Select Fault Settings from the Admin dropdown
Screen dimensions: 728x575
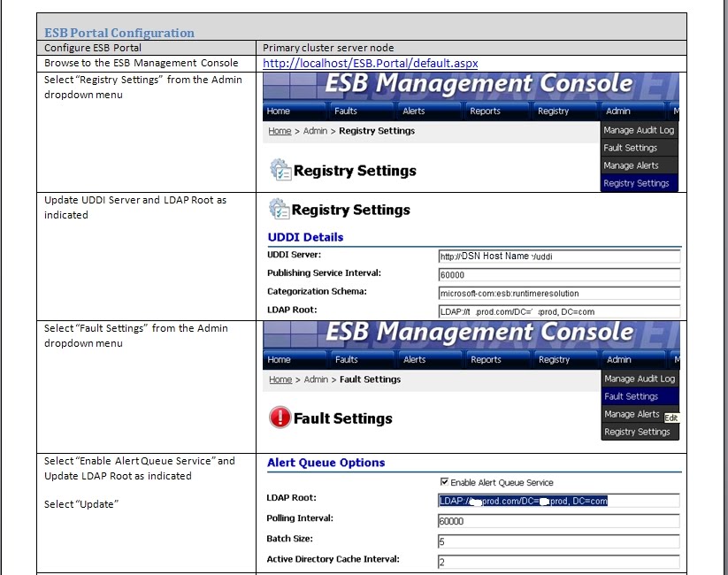coord(633,395)
